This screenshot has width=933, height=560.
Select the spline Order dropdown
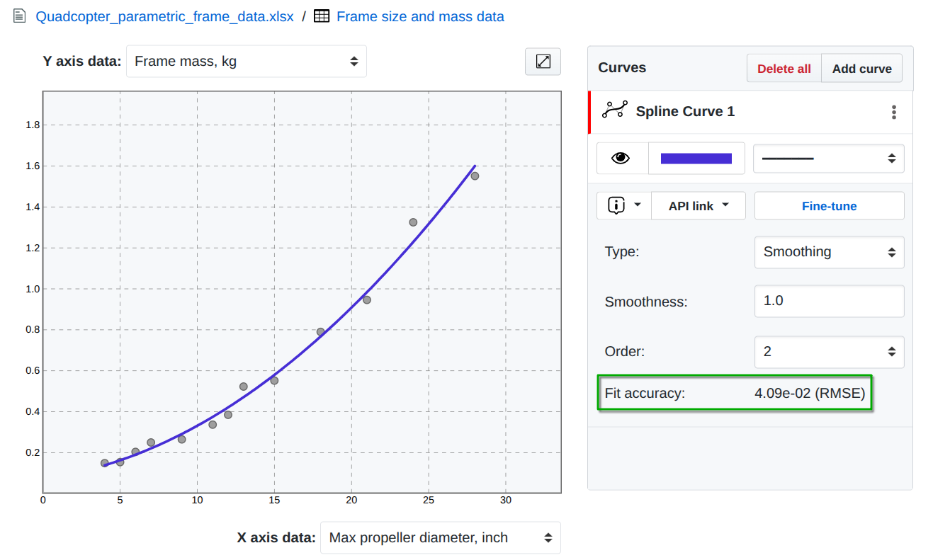[x=828, y=352]
